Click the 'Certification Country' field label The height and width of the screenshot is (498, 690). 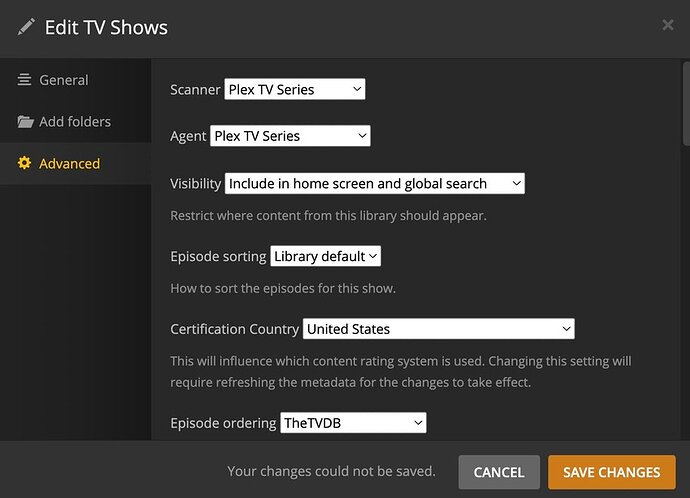tap(235, 329)
